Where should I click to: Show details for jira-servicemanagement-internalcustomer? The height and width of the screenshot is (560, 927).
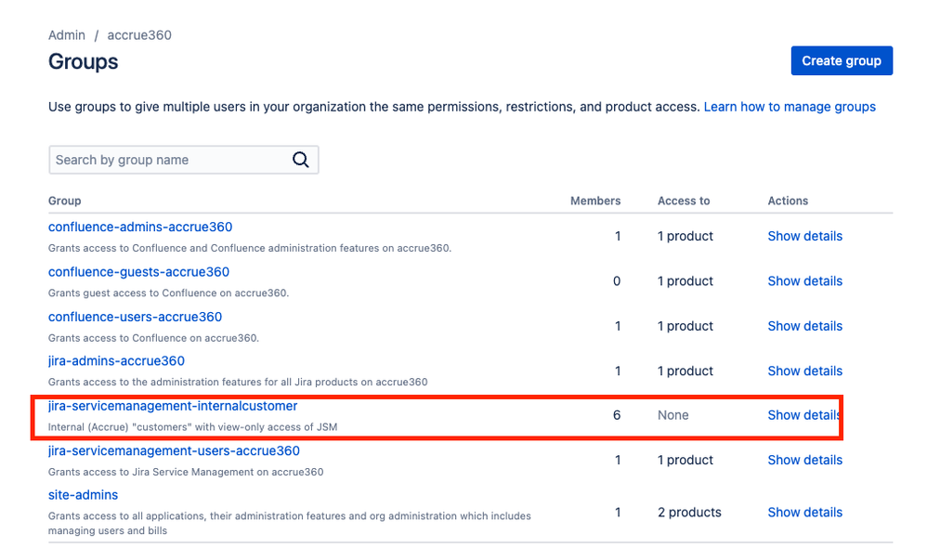coord(804,415)
